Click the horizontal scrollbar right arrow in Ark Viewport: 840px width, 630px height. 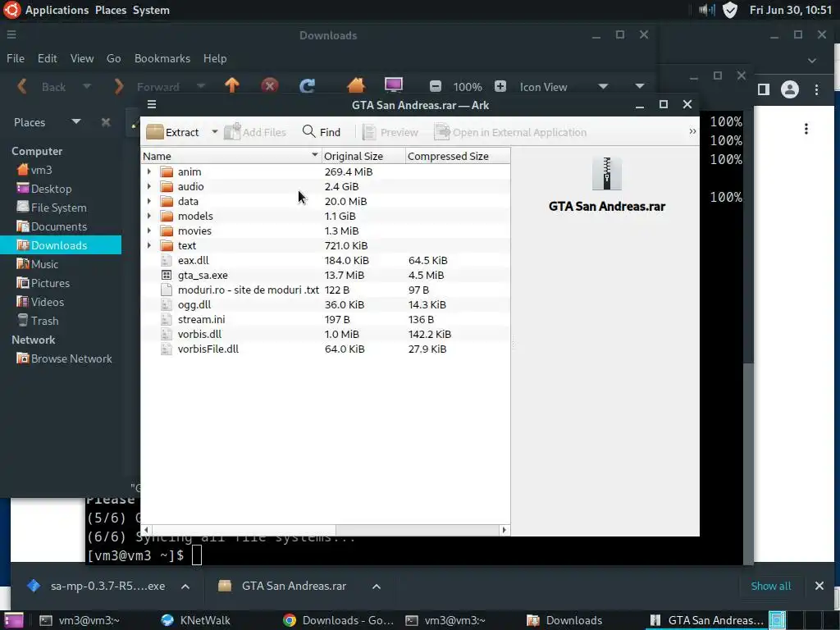click(504, 530)
